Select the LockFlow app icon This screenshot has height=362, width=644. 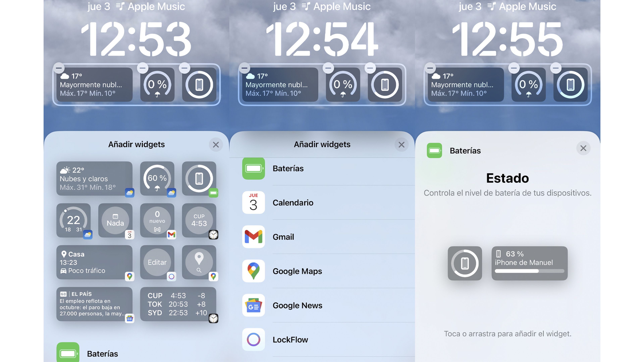coord(253,339)
